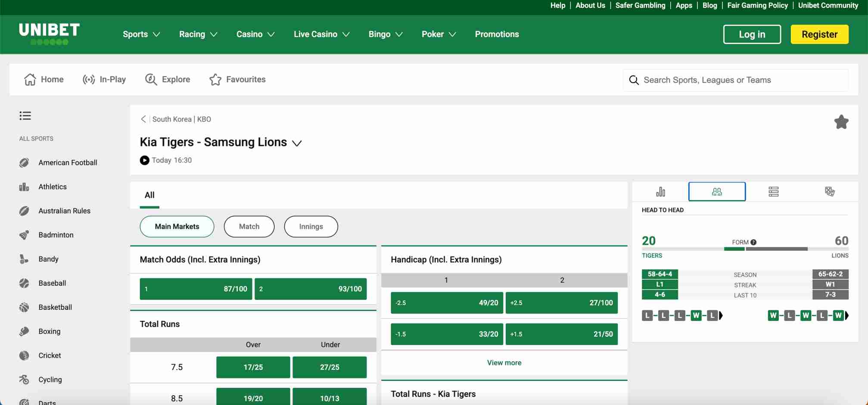868x405 pixels.
Task: Click the Athletics podium icon
Action: point(24,187)
